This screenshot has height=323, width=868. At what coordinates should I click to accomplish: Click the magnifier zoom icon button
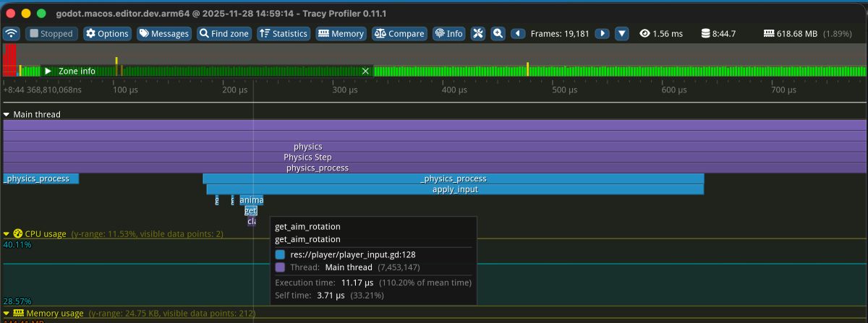click(498, 33)
